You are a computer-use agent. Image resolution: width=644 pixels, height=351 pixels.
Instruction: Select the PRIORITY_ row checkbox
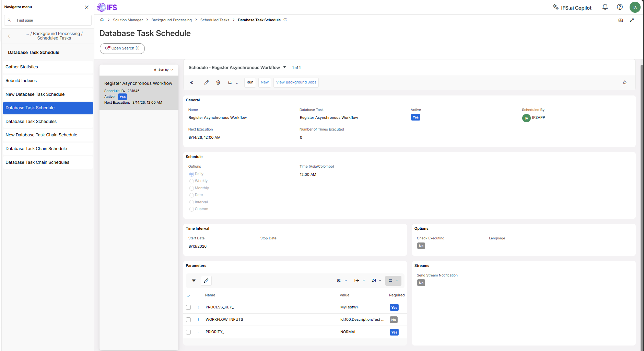coord(188,332)
